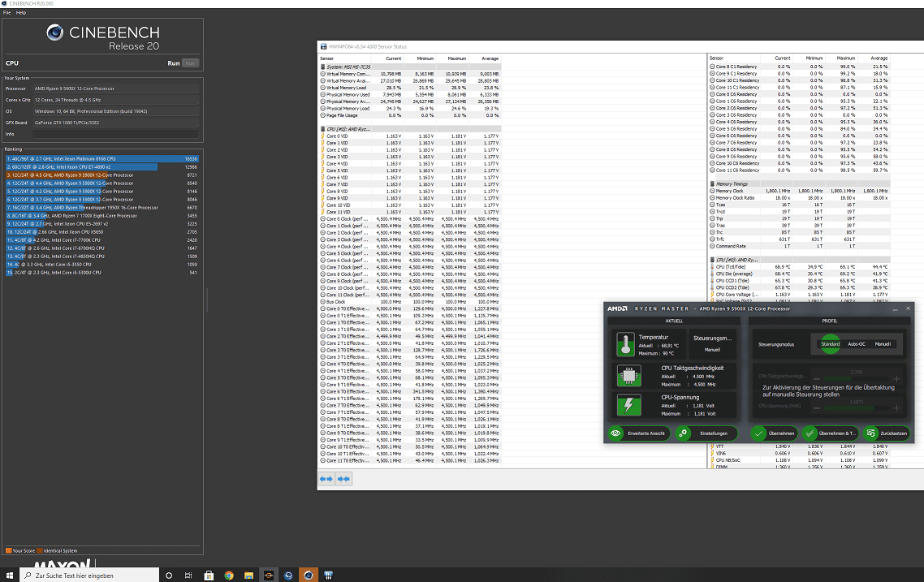924x582 pixels.
Task: Click HWiNFO window title bar icon
Action: tap(323, 46)
